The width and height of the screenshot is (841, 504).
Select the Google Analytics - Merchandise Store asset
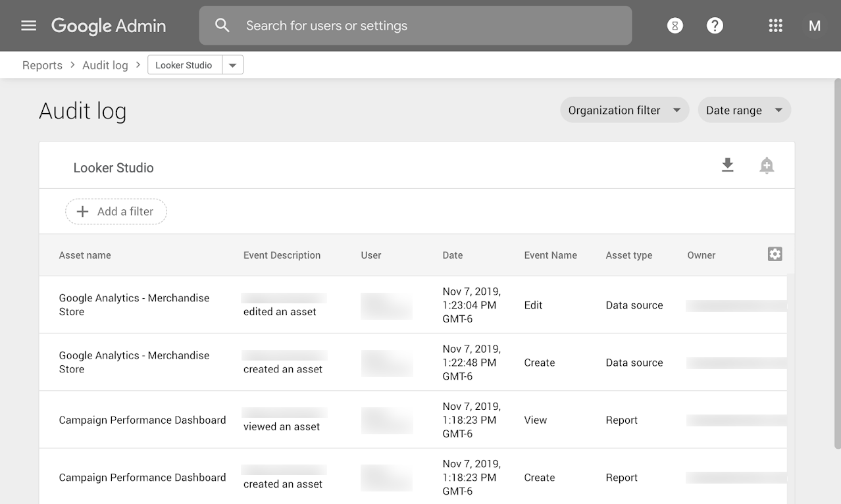point(134,304)
